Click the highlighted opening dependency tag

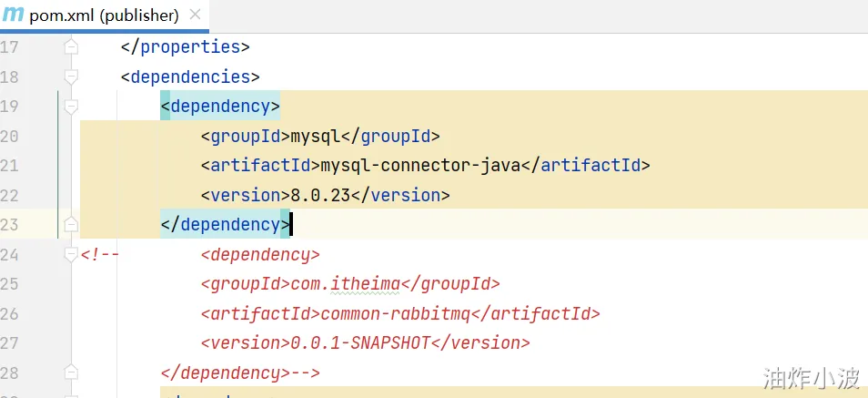220,107
